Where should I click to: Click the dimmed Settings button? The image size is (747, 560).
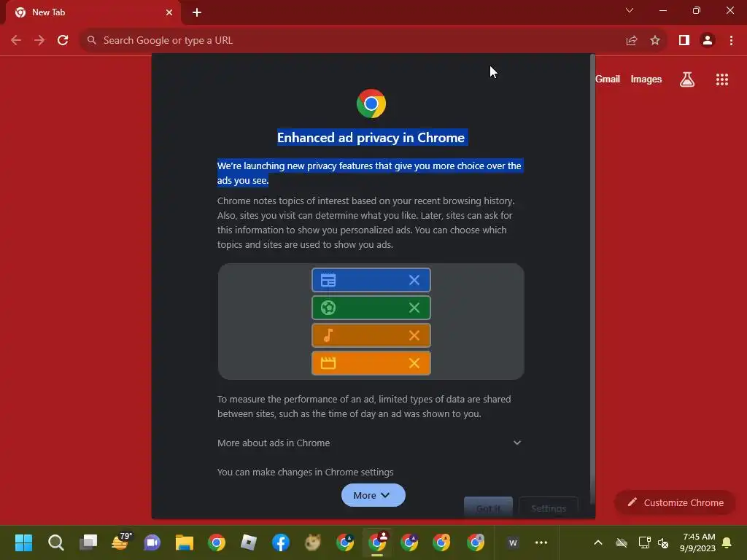click(x=549, y=507)
